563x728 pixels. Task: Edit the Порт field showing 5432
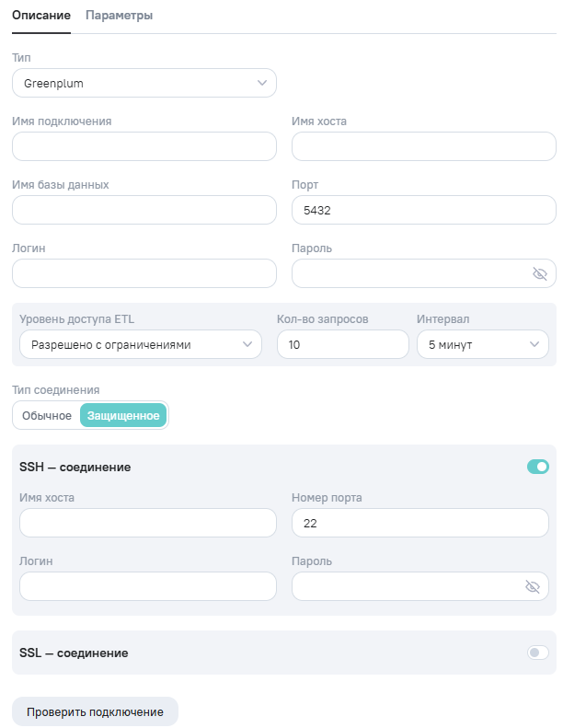[x=423, y=210]
